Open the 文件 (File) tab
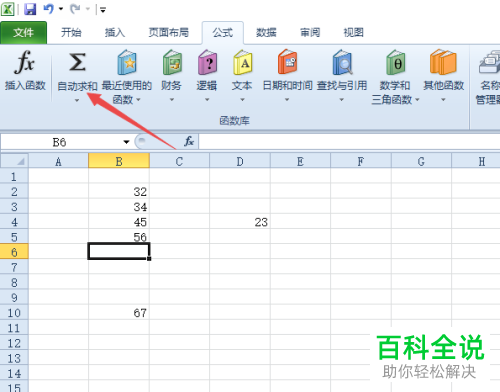 [23, 33]
